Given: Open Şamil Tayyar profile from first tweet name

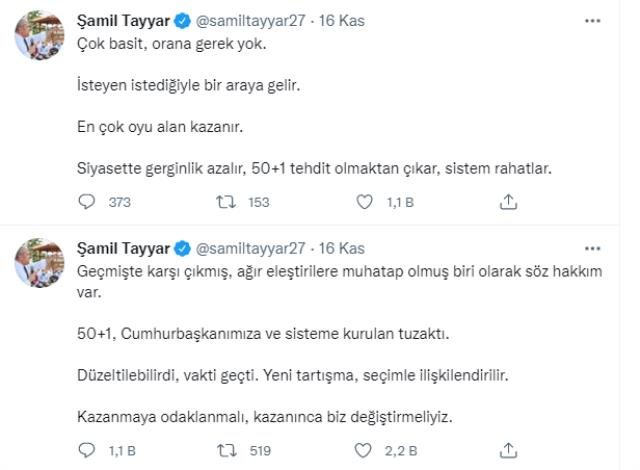Looking at the screenshot, I should 123,21.
